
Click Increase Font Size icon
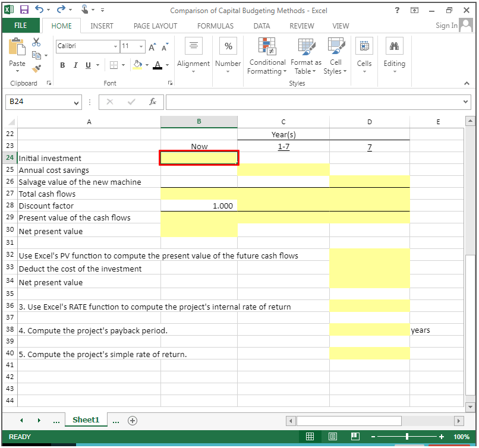click(x=153, y=46)
